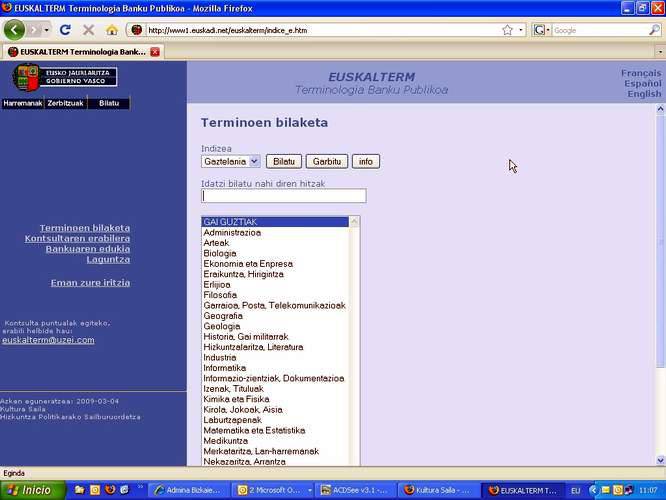Screen dimensions: 666x500
Task: Select Biologia in the list
Action: click(275, 254)
